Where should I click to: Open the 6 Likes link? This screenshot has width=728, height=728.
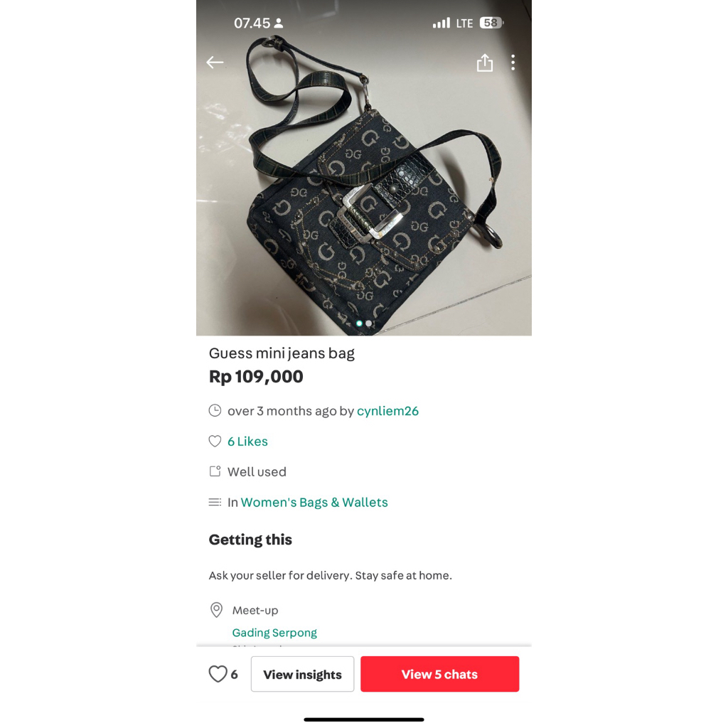247,441
